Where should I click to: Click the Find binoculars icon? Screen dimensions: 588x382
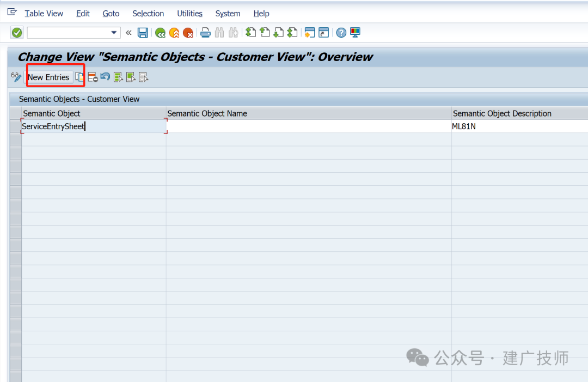(219, 33)
